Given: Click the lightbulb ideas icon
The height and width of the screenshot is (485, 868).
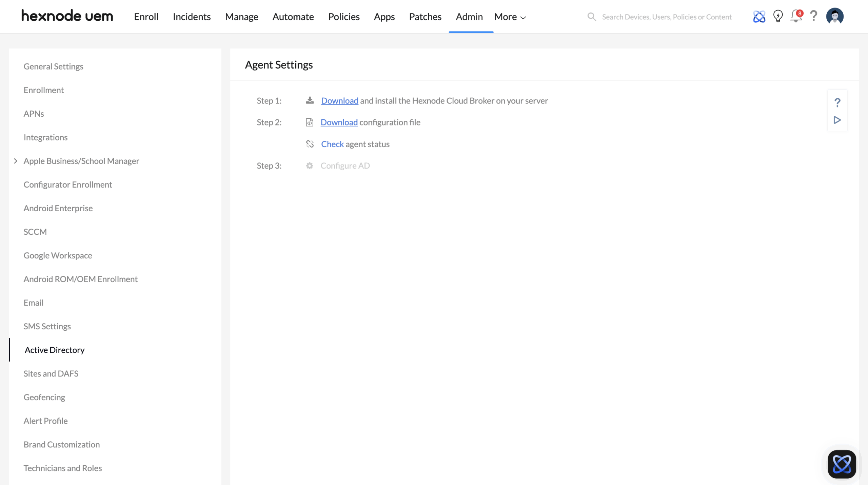Looking at the screenshot, I should click(777, 16).
